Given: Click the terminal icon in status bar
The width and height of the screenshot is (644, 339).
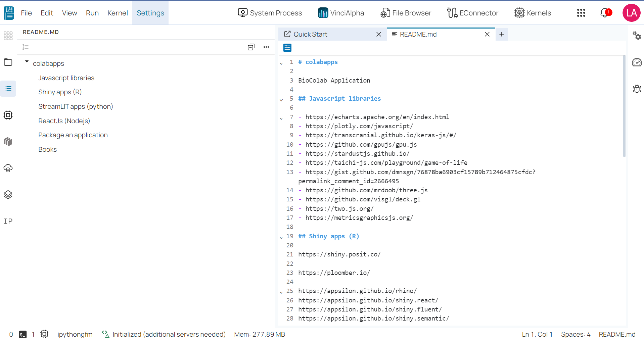Looking at the screenshot, I should click(x=23, y=334).
